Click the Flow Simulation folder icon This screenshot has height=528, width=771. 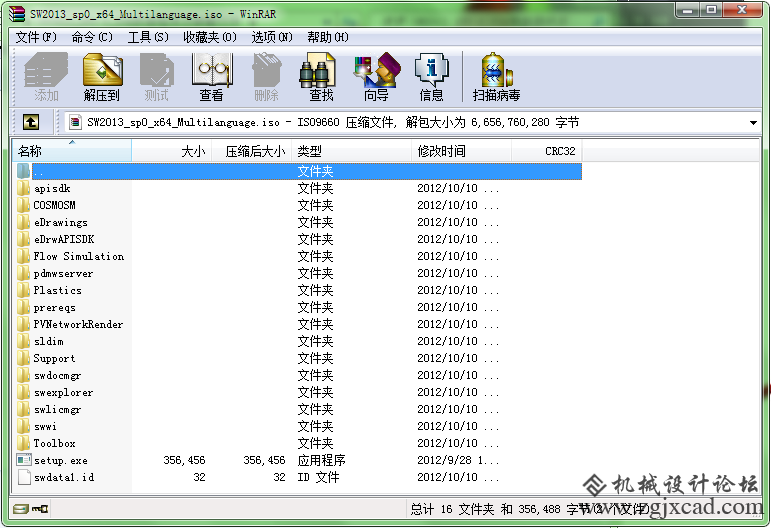point(24,256)
